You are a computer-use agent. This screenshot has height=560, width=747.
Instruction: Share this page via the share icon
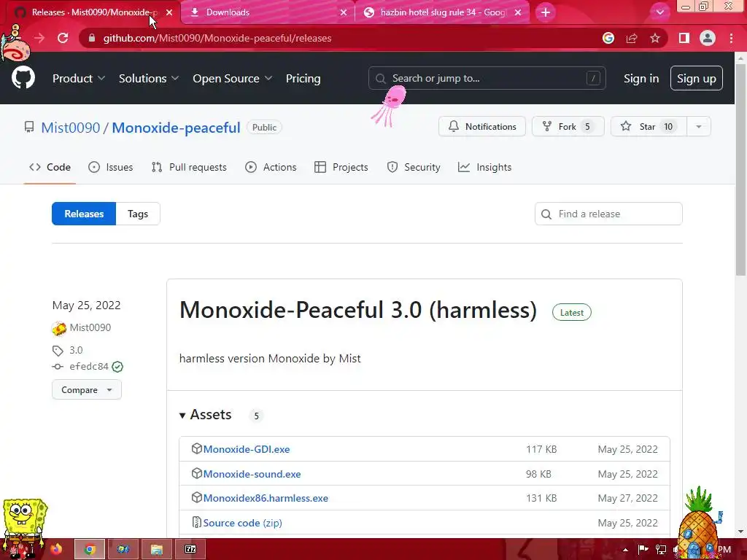[x=632, y=38]
